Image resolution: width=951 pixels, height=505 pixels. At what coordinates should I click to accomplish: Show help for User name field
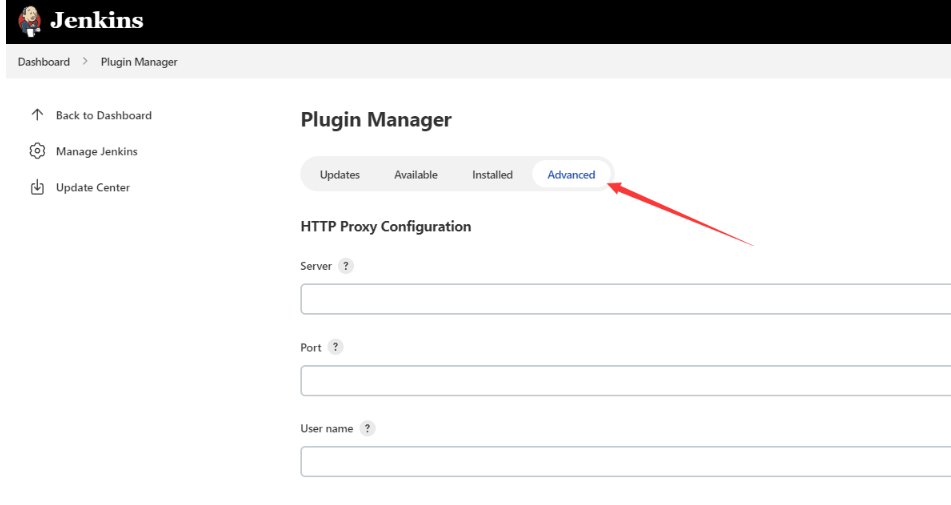point(367,428)
